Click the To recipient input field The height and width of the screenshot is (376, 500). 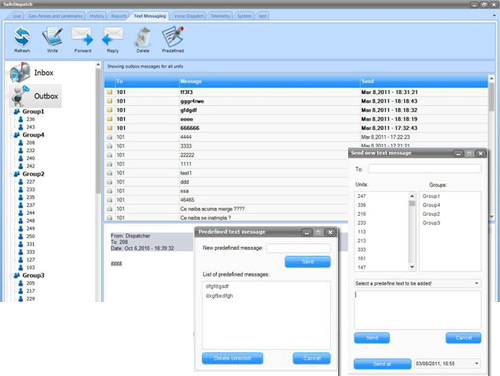click(425, 169)
